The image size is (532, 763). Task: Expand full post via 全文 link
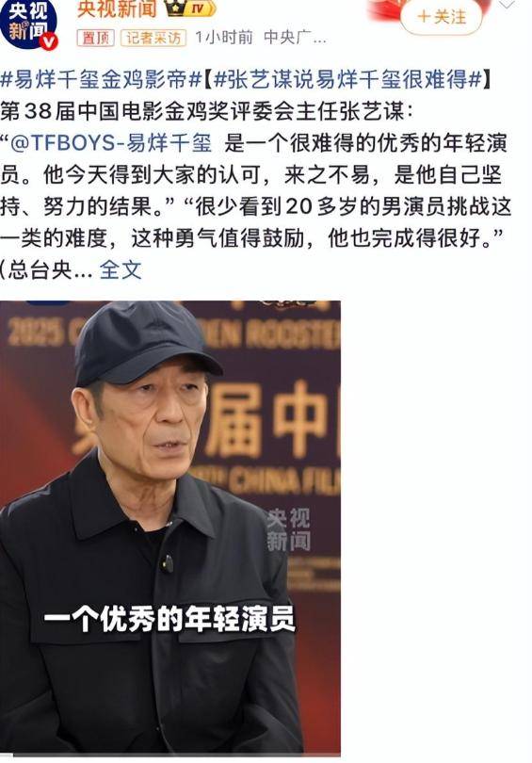(x=121, y=270)
